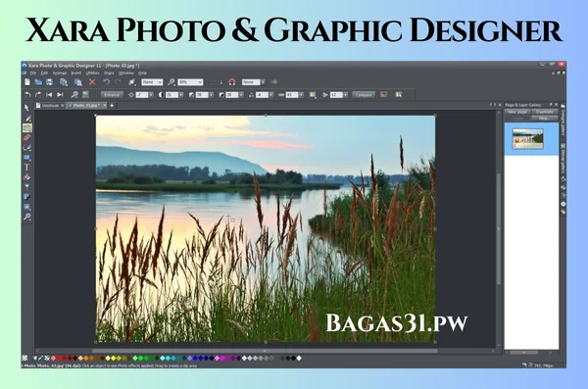
Task: Toggle the red magnet snapping icon
Action: (x=232, y=81)
